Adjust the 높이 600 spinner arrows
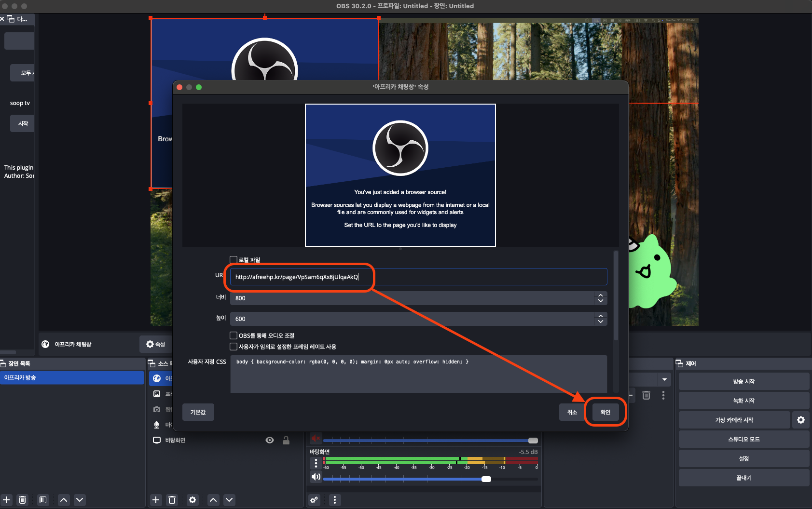The image size is (812, 509). 601,319
